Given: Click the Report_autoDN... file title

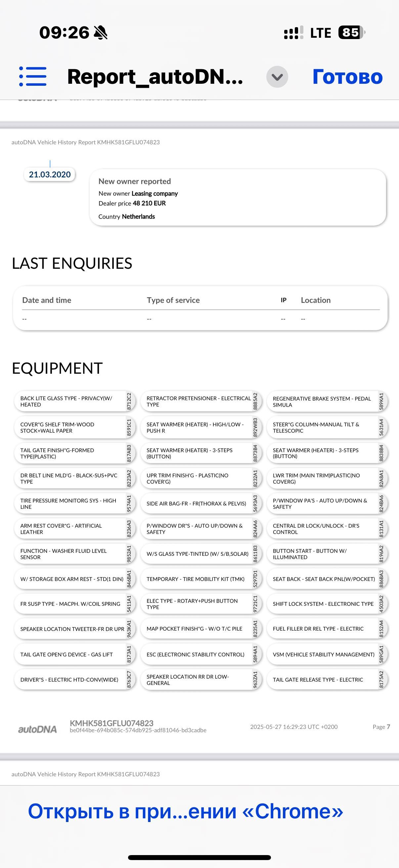Looking at the screenshot, I should tap(155, 76).
